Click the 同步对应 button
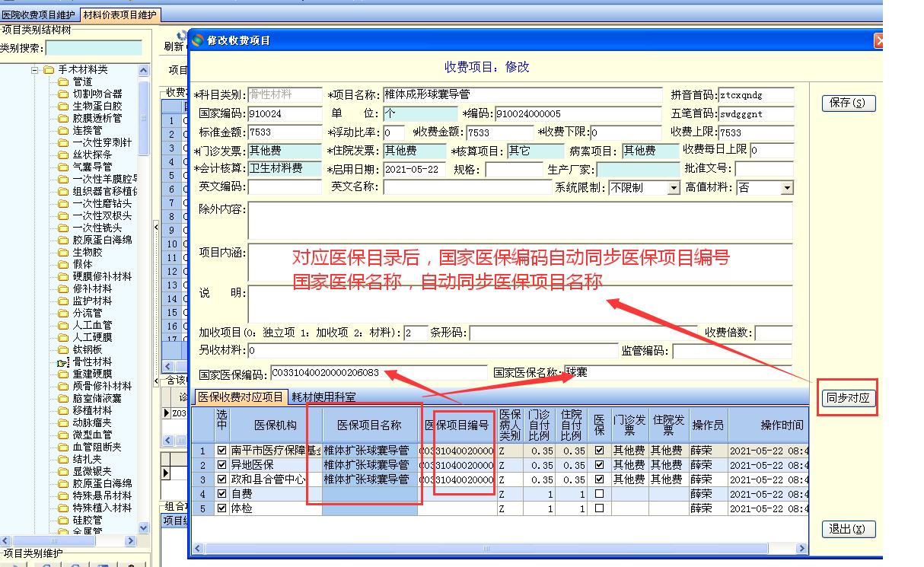Screen dimensions: 924x567 [848, 398]
